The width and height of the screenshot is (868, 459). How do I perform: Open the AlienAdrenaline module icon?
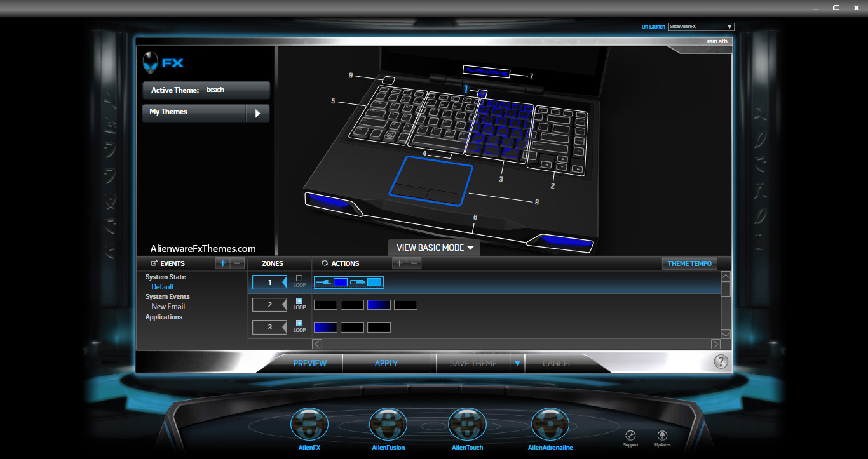point(550,424)
